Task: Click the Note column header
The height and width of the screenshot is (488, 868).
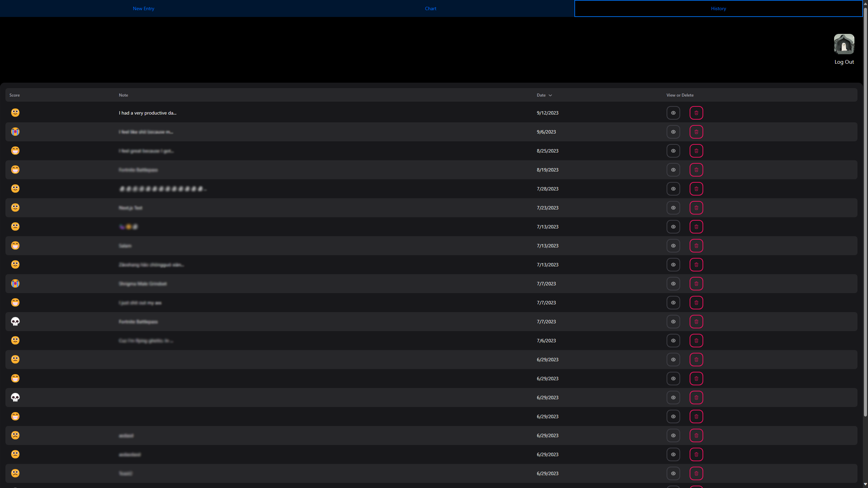Action: [123, 95]
